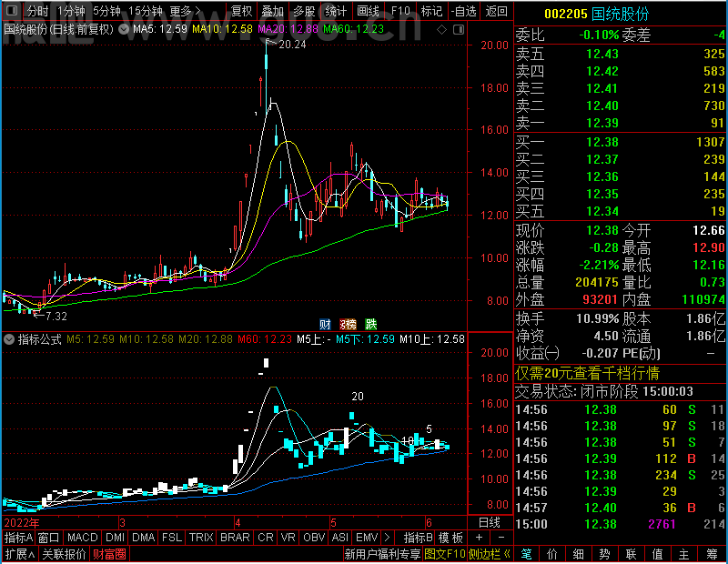This screenshot has width=728, height=564.
Task: Select the MACD indicator
Action: pos(82,538)
